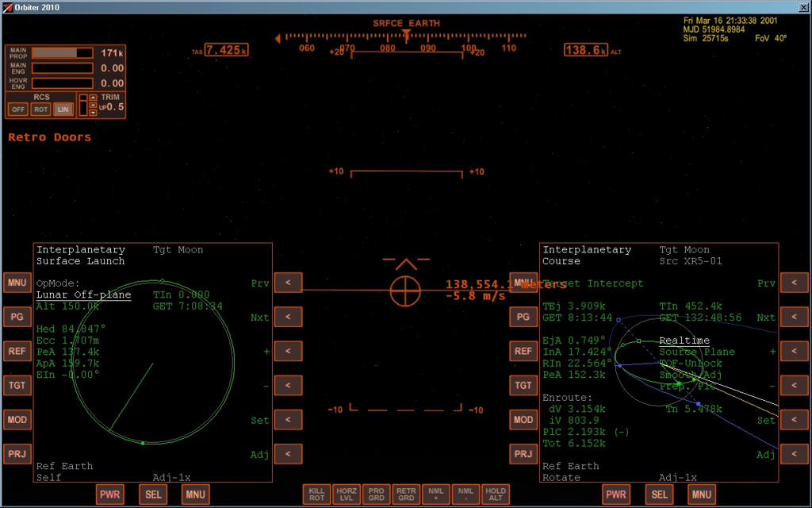This screenshot has height=508, width=812.
Task: Click right MFD Adj arrow button
Action: [x=795, y=453]
